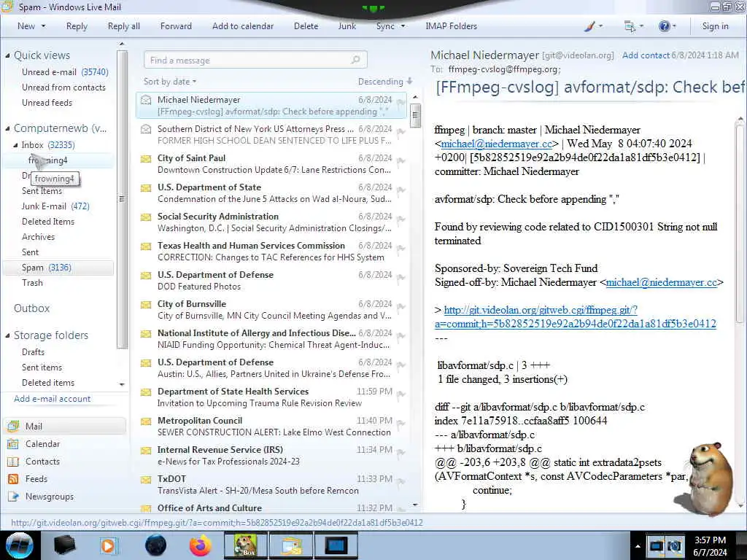Image resolution: width=747 pixels, height=560 pixels.
Task: Toggle flag on TxDOT message
Action: [400, 482]
